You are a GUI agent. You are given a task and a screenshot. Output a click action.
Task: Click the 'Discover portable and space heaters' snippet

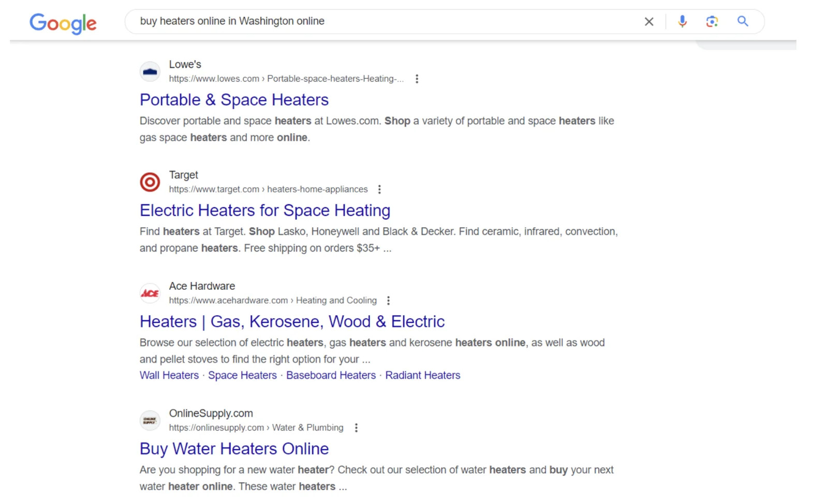tap(377, 129)
